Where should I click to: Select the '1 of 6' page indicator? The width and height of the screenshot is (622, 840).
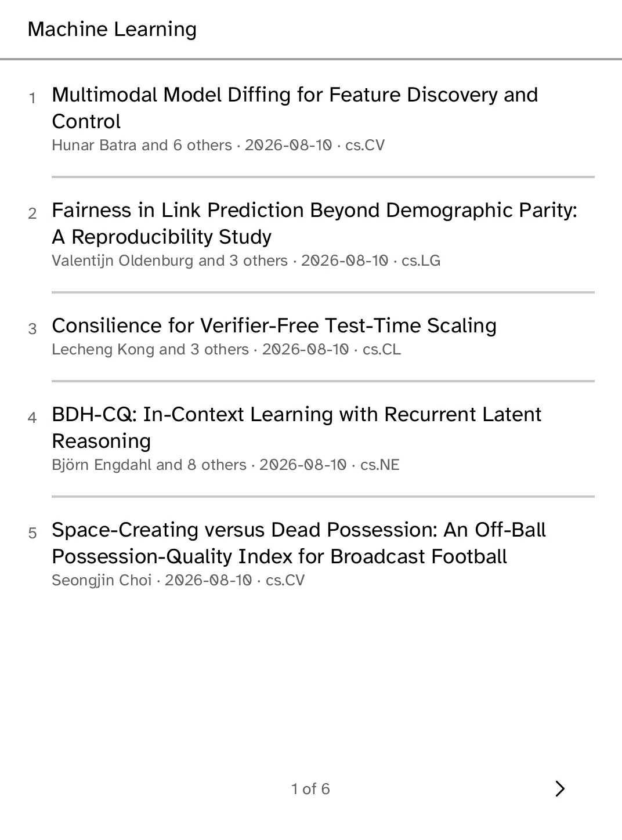point(310,789)
